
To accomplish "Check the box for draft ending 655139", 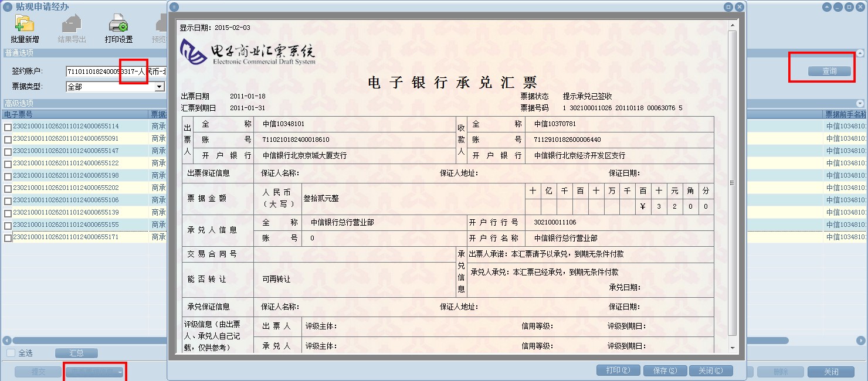I will pos(8,213).
